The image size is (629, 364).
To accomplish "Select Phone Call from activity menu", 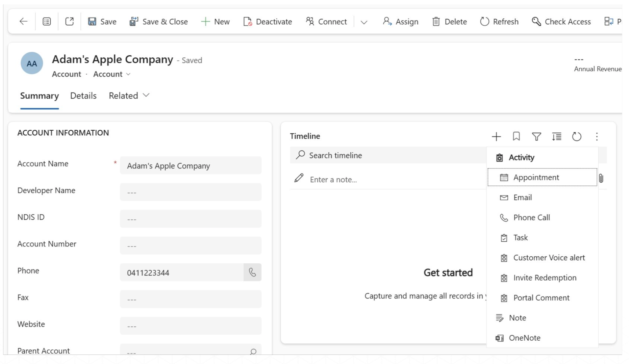I will (531, 217).
